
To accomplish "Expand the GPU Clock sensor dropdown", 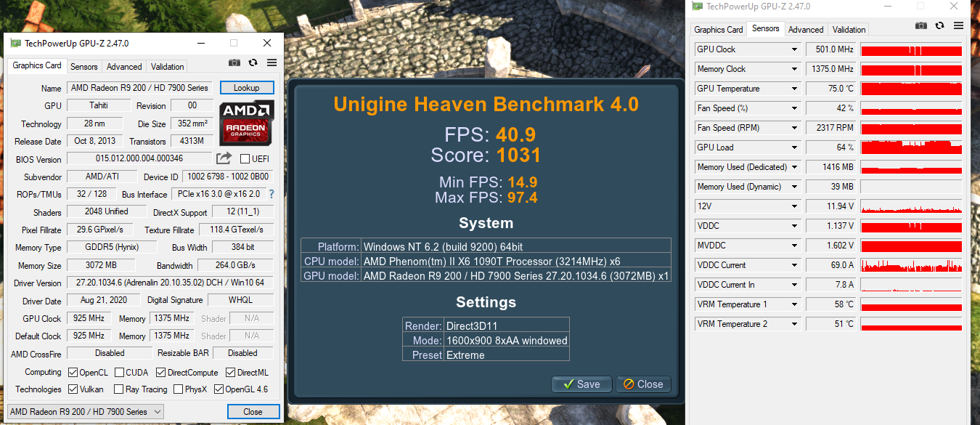I will [795, 49].
